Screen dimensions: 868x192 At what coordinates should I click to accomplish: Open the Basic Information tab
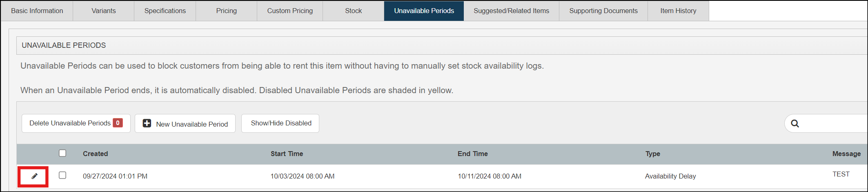(x=37, y=11)
